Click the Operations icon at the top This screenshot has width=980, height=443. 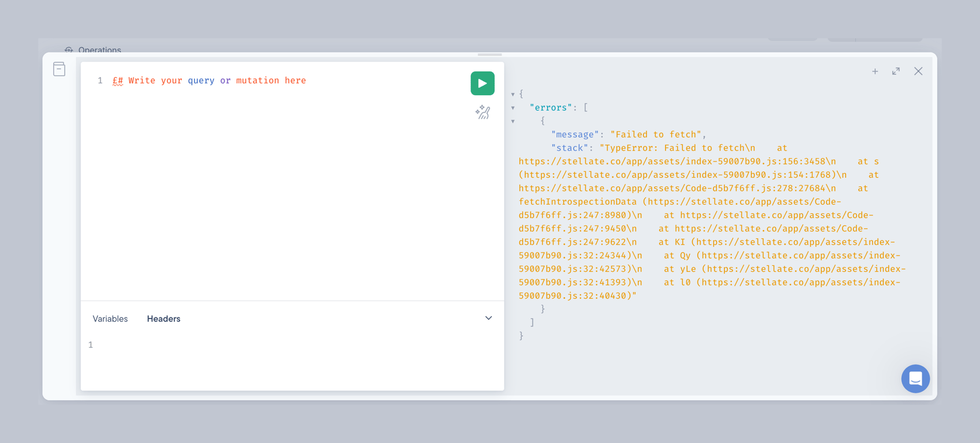coord(69,50)
